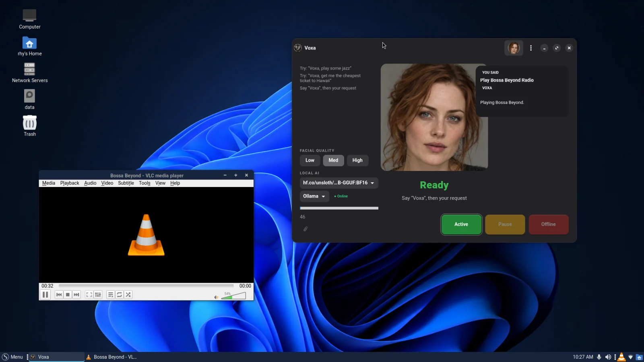
Task: Open the Ollama provider dropdown
Action: coord(314,196)
